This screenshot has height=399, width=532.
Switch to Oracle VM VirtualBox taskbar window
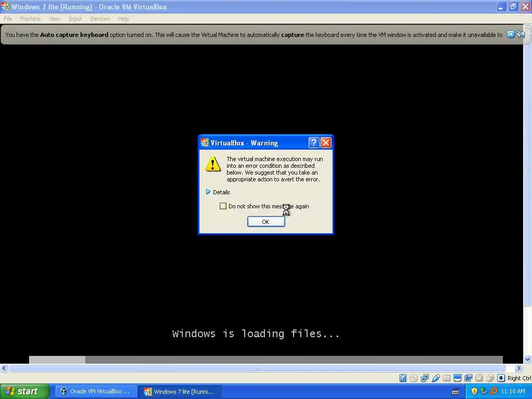[96, 391]
